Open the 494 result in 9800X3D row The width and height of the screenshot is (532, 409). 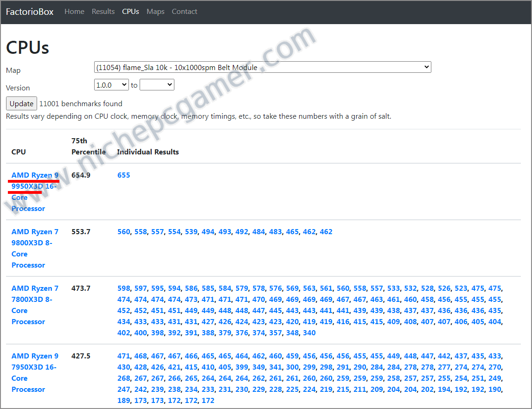(x=208, y=232)
